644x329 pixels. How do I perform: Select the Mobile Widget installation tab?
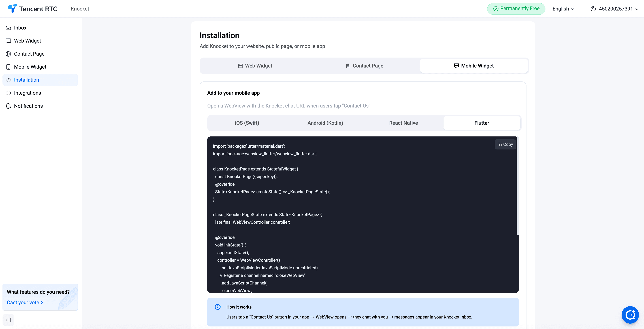(x=474, y=66)
